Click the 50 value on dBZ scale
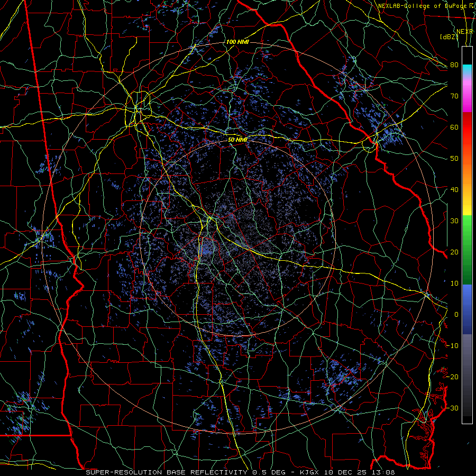Image resolution: width=476 pixels, height=476 pixels. point(454,159)
